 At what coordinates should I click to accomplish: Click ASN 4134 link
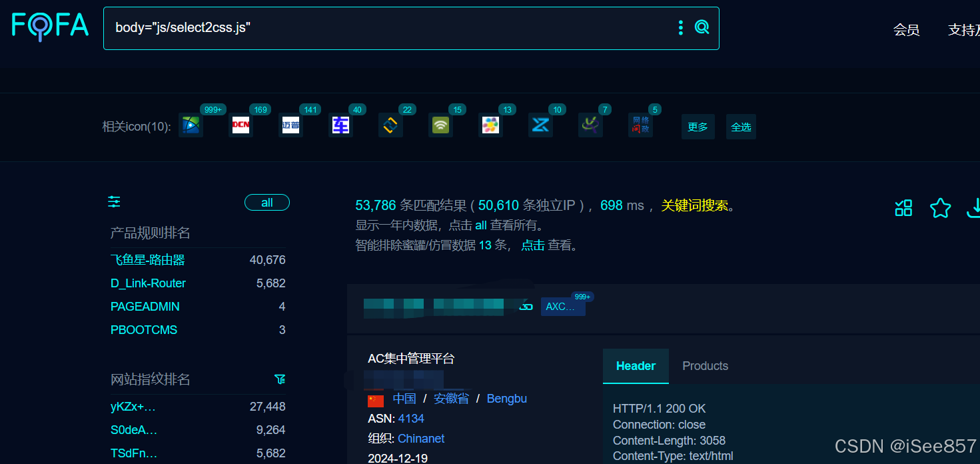point(411,419)
